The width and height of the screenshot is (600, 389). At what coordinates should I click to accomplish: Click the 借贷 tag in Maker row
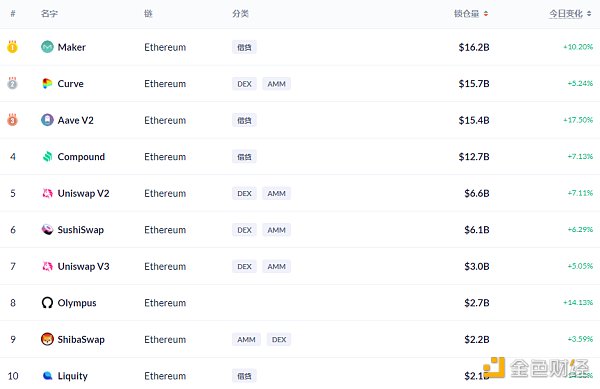[244, 47]
